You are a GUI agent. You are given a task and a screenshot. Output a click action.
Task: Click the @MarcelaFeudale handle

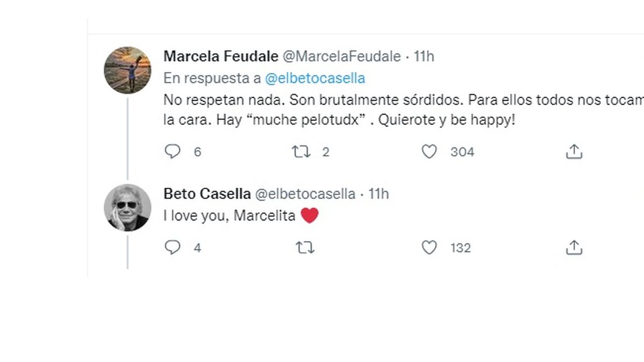(x=341, y=56)
